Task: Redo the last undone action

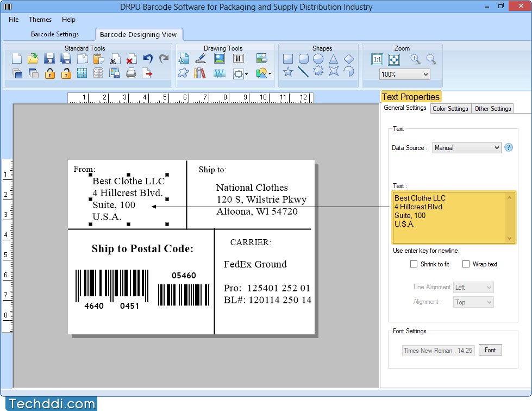Action: 164,59
